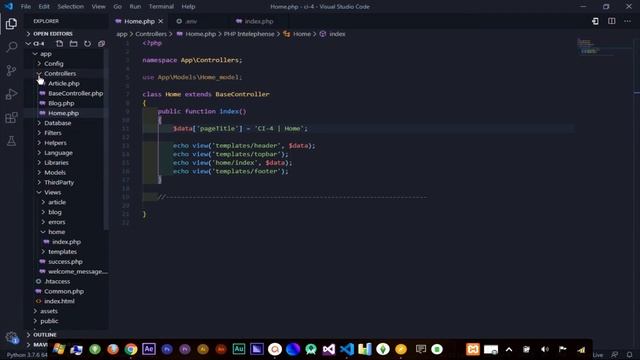This screenshot has width=640, height=360.
Task: Open the Manage gear in activity bar
Action: (x=11, y=337)
